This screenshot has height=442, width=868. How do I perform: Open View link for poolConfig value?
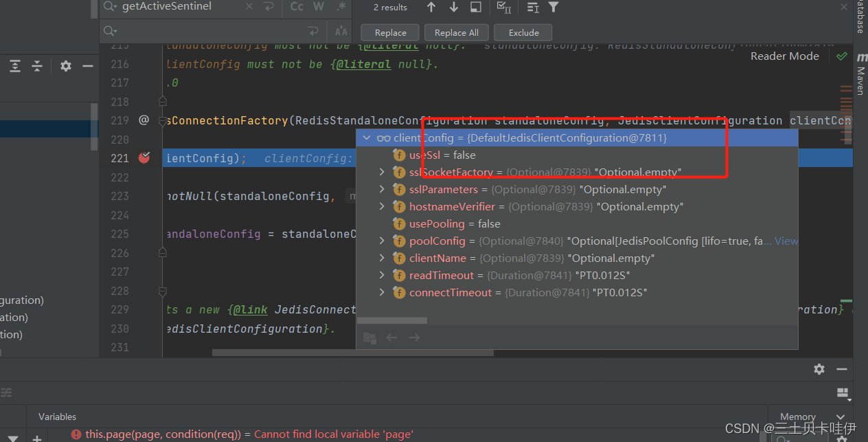coord(786,241)
